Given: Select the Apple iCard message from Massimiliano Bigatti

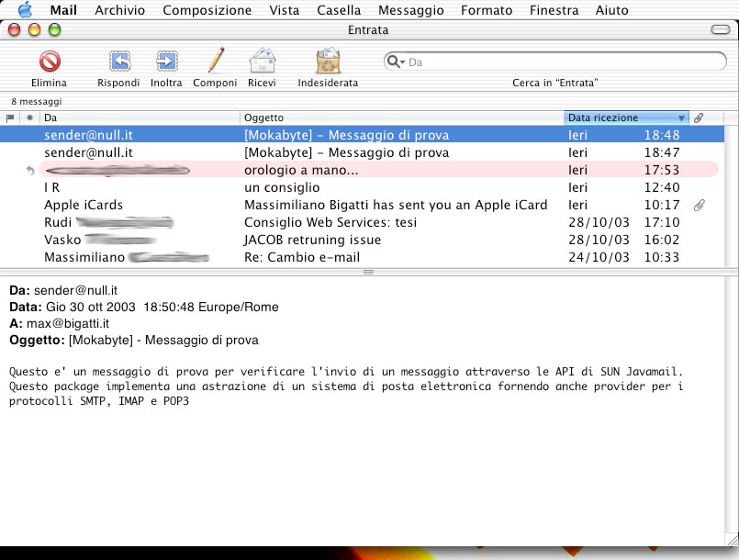Looking at the screenshot, I should click(x=362, y=205).
